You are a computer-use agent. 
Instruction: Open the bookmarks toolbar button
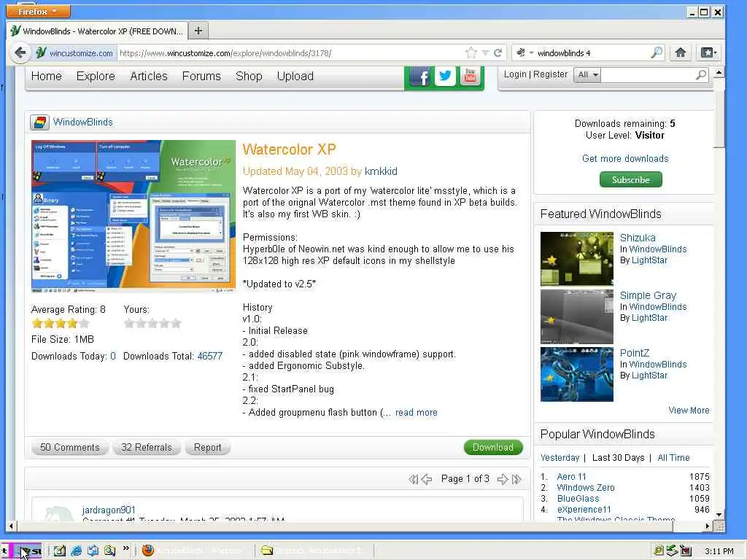[x=708, y=52]
